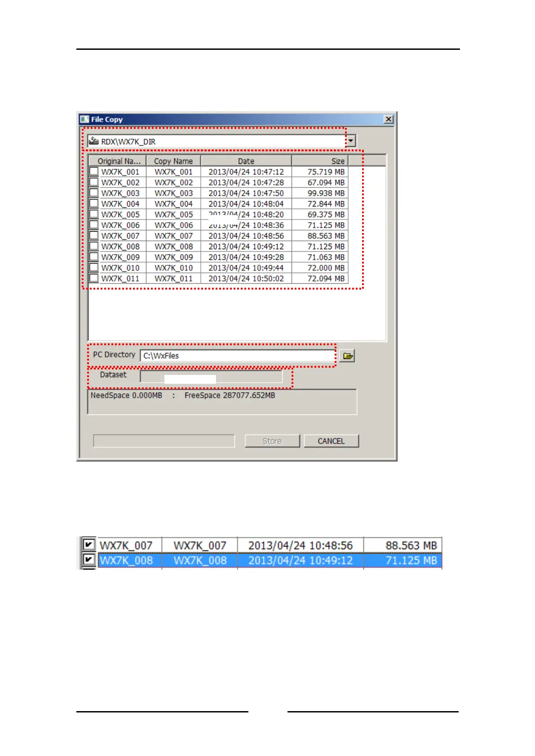
Task: Click the date 2013/04/24 10:47:28
Action: (246, 182)
